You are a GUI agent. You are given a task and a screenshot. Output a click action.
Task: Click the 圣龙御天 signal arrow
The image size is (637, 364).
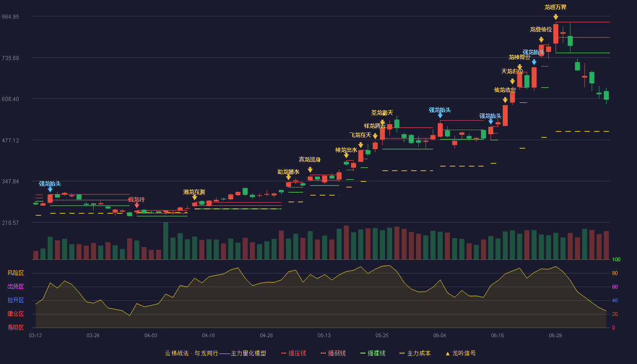tap(382, 123)
